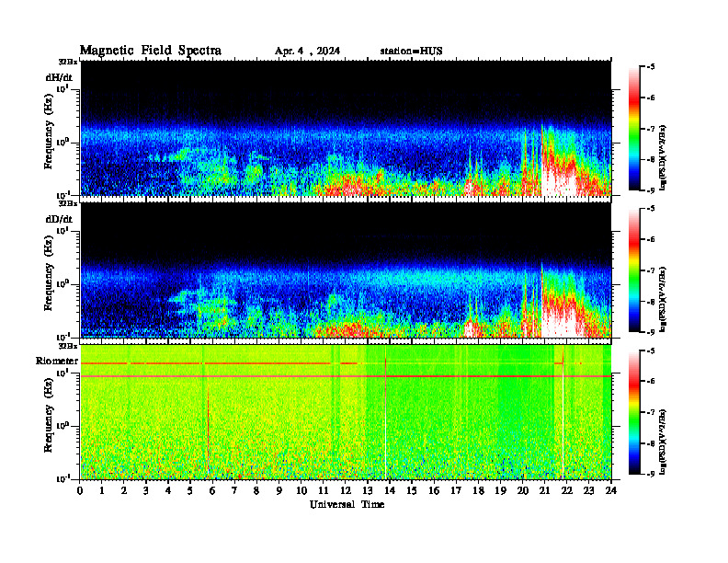Click the 'dD/dt' panel label
Viewport: 728px width, 563px height.
(59, 219)
